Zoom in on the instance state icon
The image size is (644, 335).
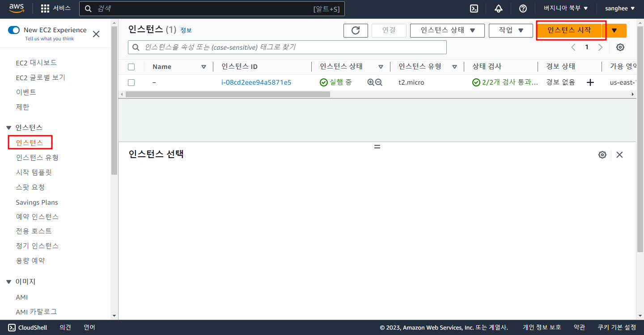point(370,82)
